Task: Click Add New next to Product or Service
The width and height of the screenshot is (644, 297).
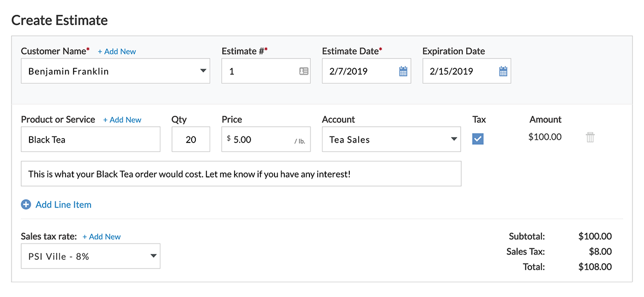Action: pyautogui.click(x=122, y=120)
